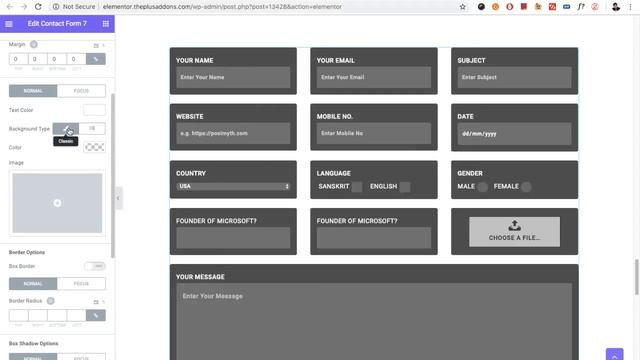This screenshot has height=360, width=640.
Task: Click the Not Secure site info icon
Action: point(56,7)
